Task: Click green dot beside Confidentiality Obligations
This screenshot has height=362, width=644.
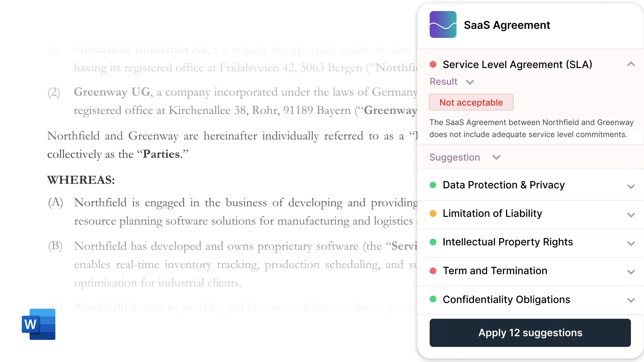Action: [433, 299]
